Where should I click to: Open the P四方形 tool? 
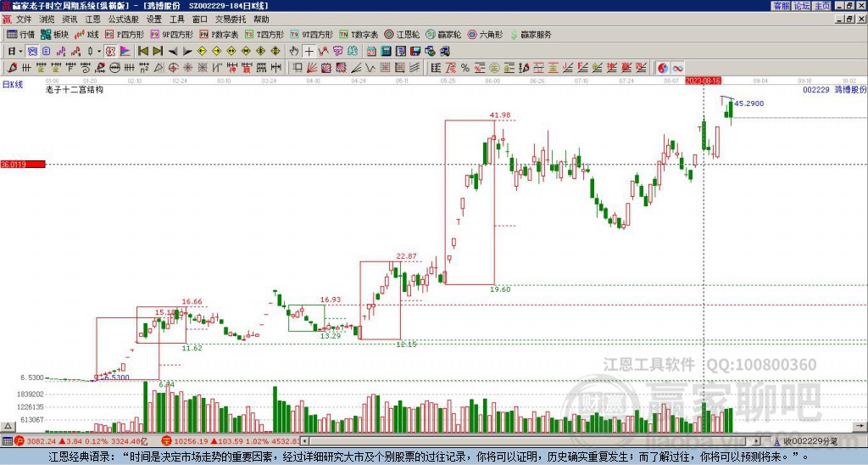124,34
